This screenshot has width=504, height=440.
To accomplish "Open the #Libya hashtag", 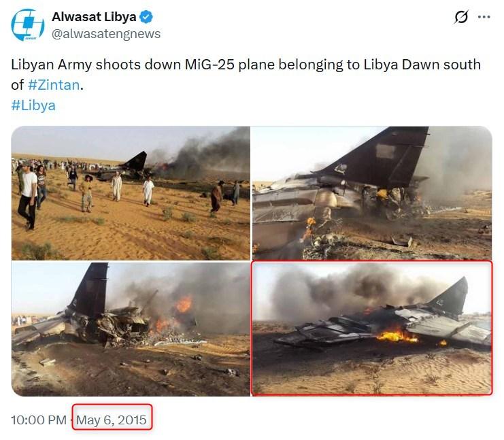I will [x=33, y=105].
